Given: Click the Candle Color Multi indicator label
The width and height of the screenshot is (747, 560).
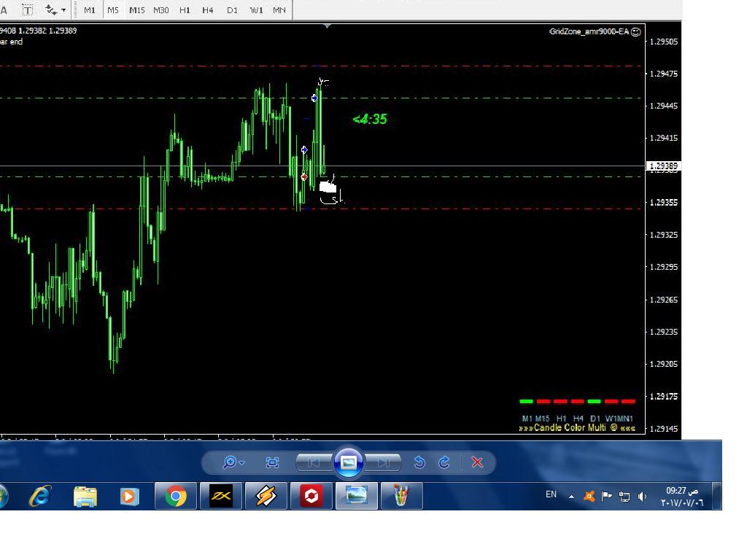Looking at the screenshot, I should 576,427.
